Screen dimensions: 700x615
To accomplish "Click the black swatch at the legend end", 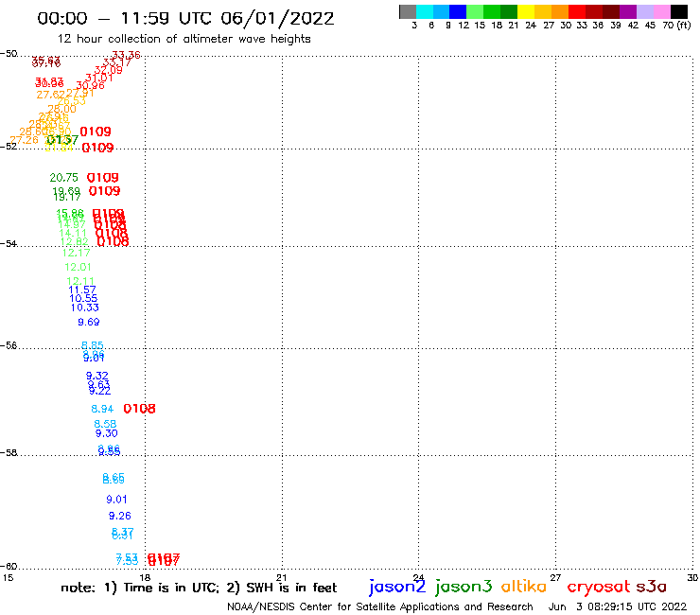I will pyautogui.click(x=679, y=11).
